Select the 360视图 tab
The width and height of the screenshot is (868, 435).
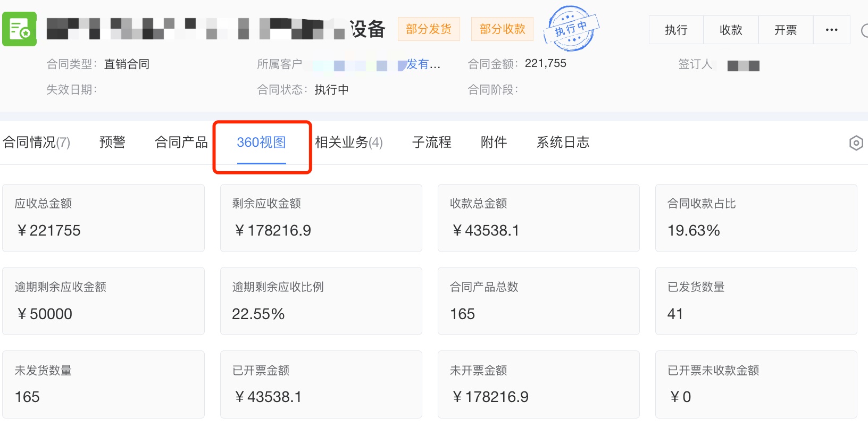261,143
